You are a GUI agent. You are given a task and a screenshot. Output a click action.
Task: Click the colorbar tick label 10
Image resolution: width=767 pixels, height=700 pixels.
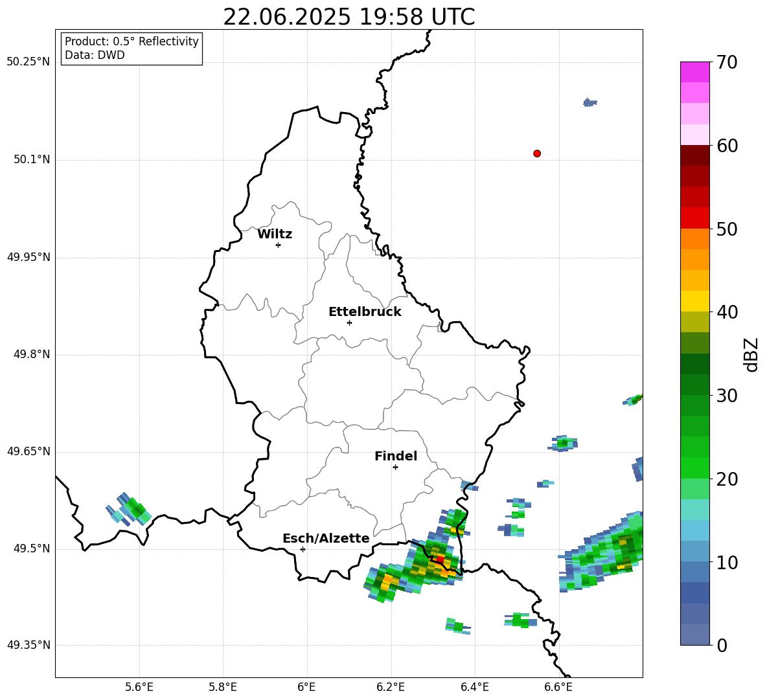pyautogui.click(x=727, y=563)
